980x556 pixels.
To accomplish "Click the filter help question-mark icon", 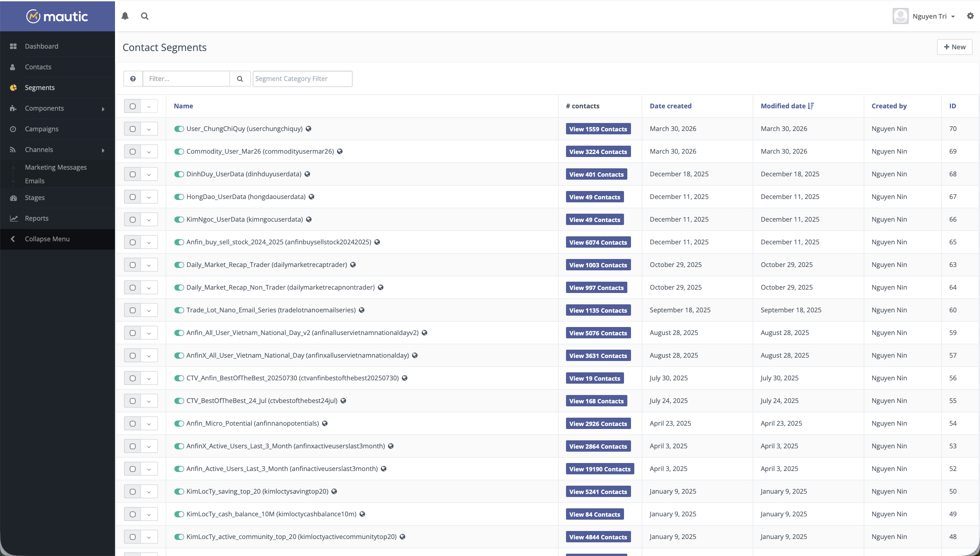I will (133, 79).
